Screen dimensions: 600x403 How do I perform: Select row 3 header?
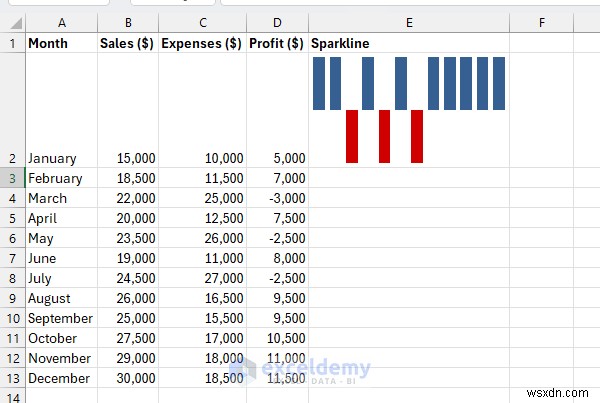click(13, 178)
